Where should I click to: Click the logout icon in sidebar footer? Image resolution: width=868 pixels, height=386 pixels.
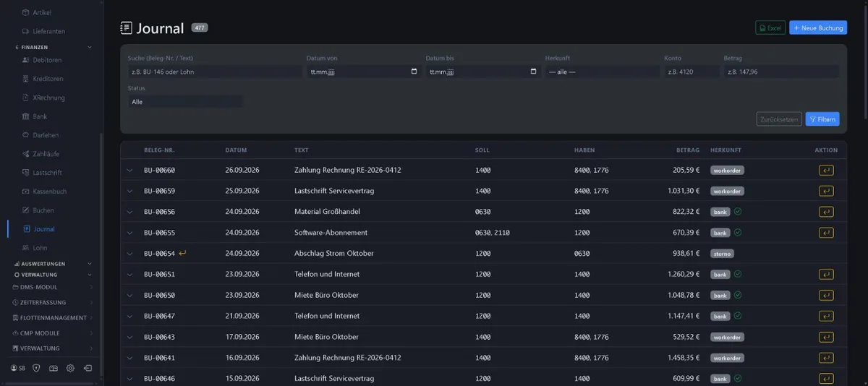[88, 368]
